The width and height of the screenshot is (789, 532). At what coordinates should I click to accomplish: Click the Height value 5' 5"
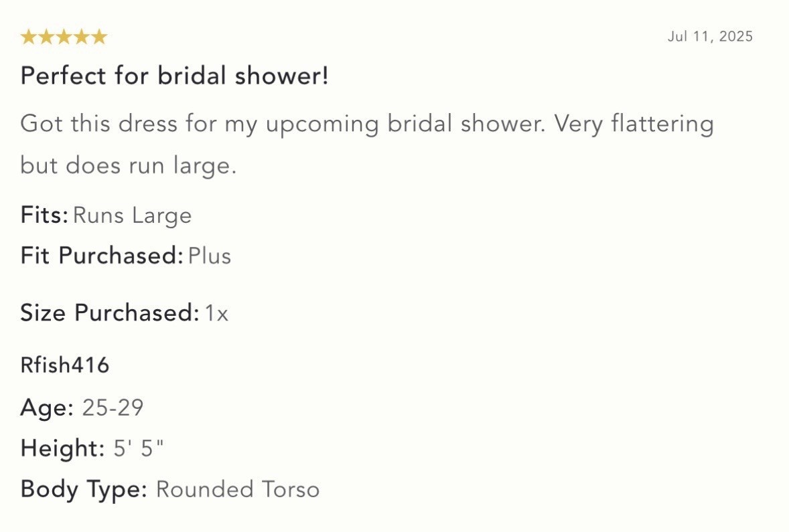[139, 448]
